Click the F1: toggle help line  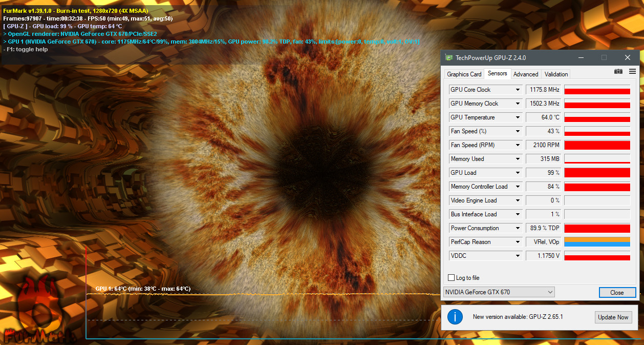click(x=26, y=49)
